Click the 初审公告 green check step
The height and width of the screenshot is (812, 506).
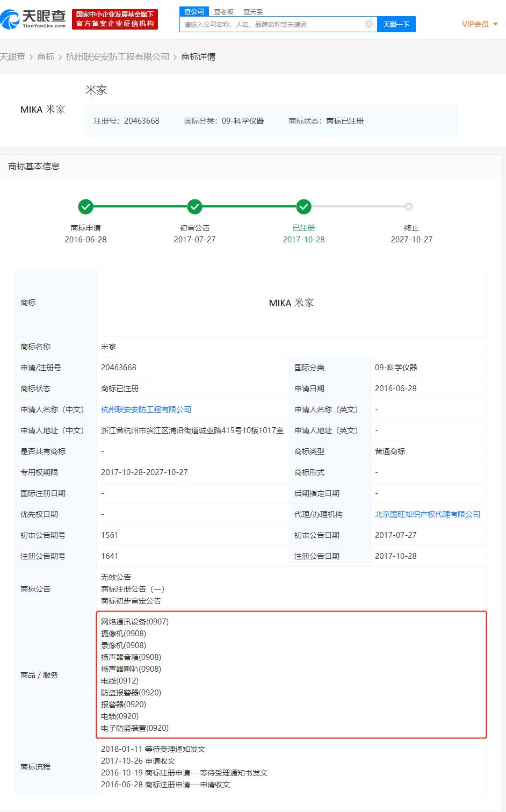pyautogui.click(x=194, y=206)
